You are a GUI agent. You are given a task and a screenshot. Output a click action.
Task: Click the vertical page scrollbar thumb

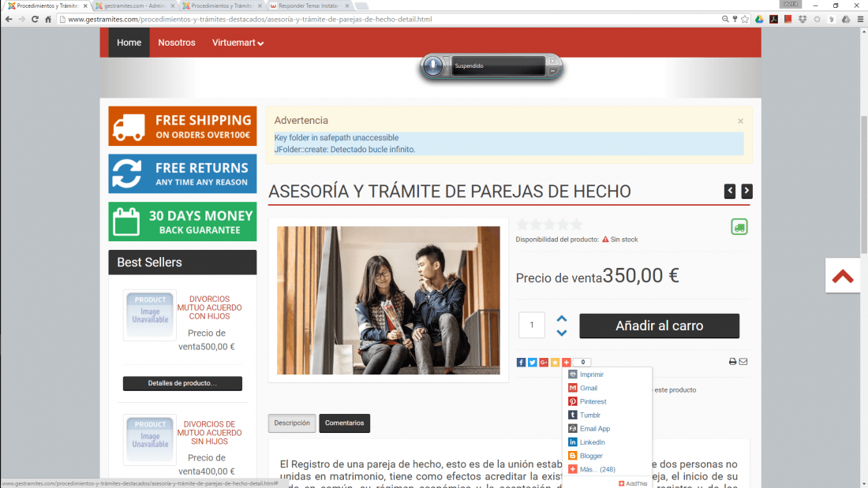click(x=863, y=183)
